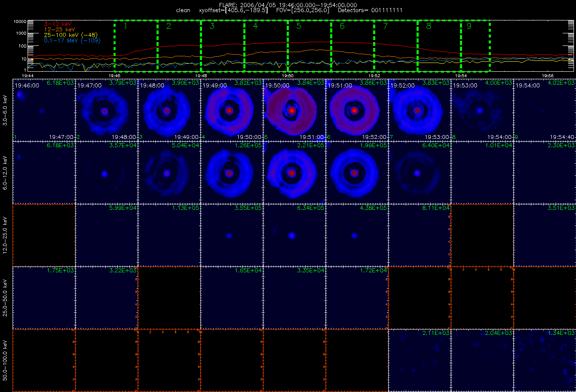Click time interval 7 in the light curve
576x392 pixels.
(396, 45)
